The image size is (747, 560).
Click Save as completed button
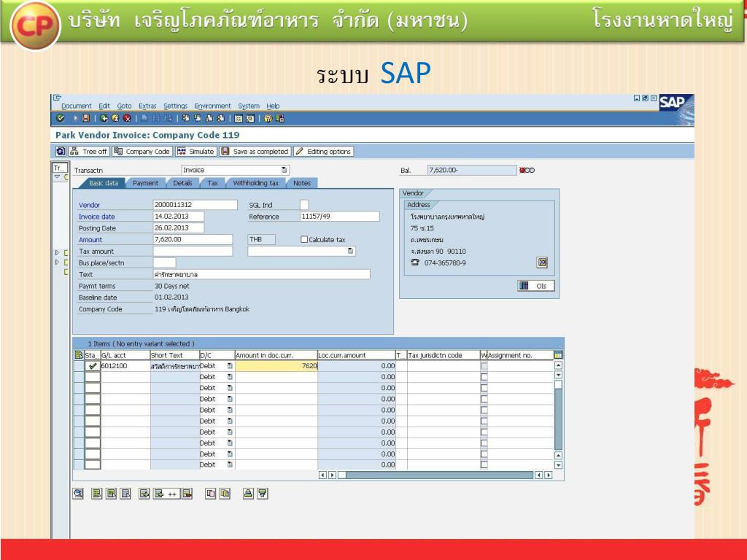coord(255,152)
